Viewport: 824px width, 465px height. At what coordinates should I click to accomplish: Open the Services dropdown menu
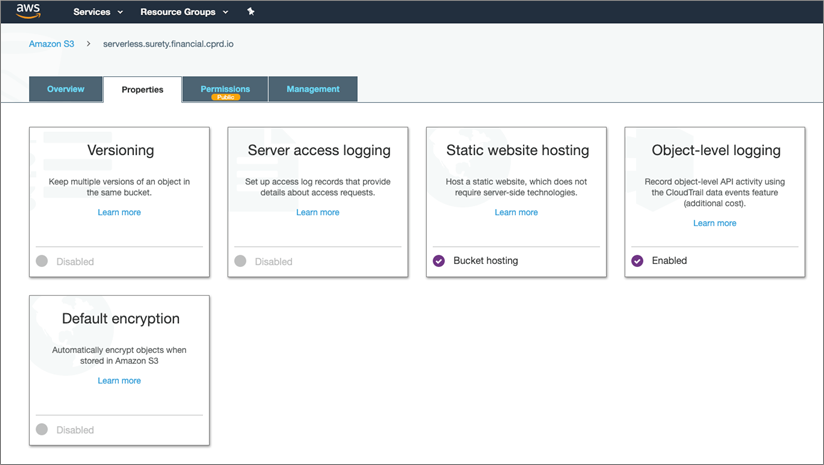point(98,12)
